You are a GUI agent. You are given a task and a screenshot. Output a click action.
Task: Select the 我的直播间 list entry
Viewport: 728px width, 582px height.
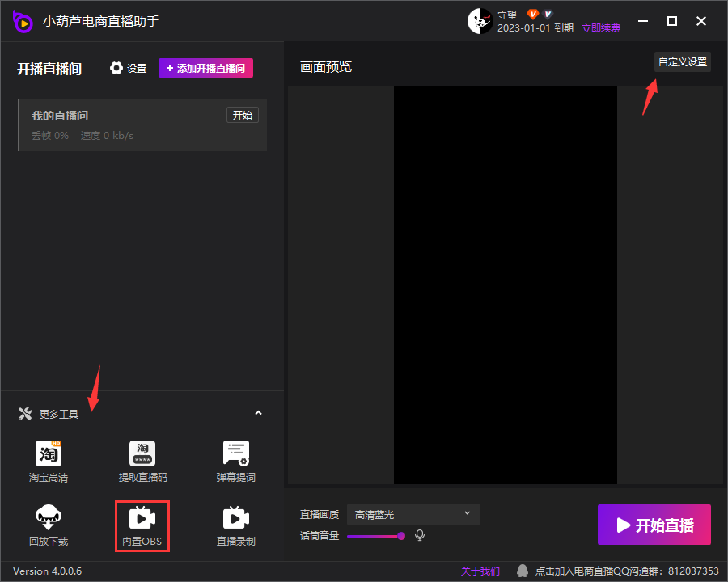(121, 124)
